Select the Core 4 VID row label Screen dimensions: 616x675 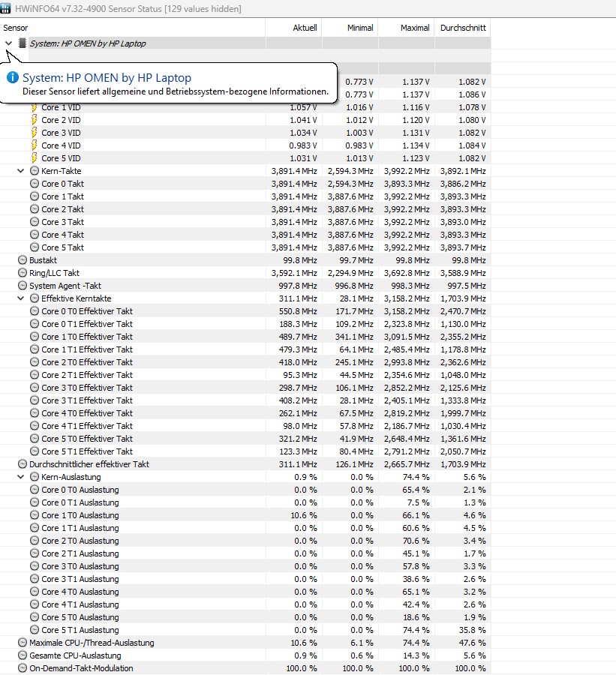click(x=61, y=145)
